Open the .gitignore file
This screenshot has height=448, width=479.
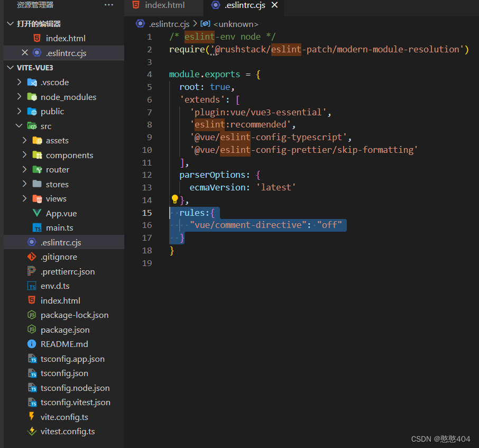[x=60, y=257]
